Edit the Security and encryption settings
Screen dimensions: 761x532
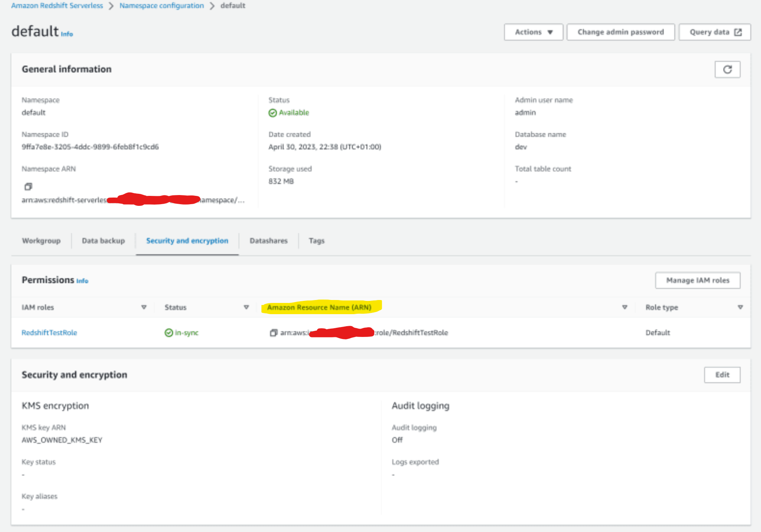[722, 375]
